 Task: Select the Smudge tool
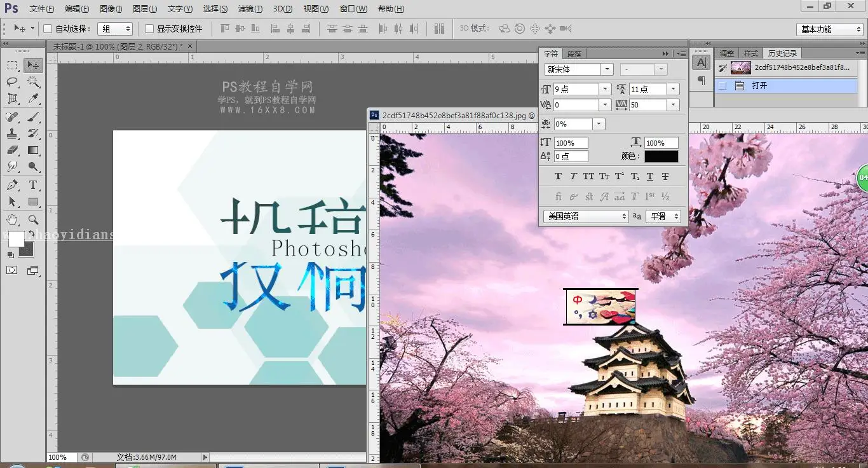12,167
